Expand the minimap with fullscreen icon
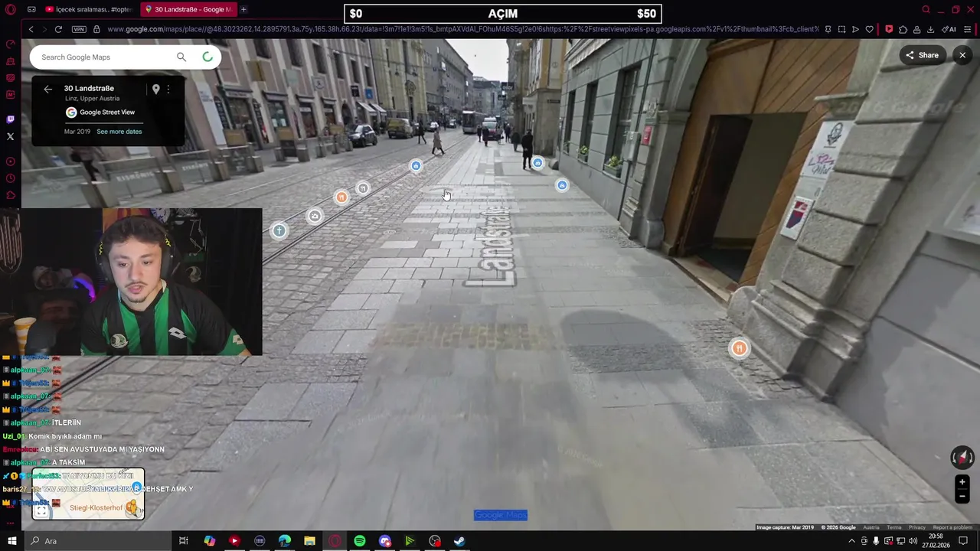The width and height of the screenshot is (980, 551). coord(41,511)
